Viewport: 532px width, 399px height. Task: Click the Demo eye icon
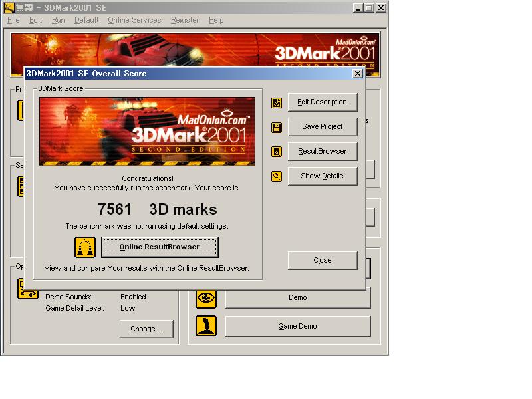[206, 298]
